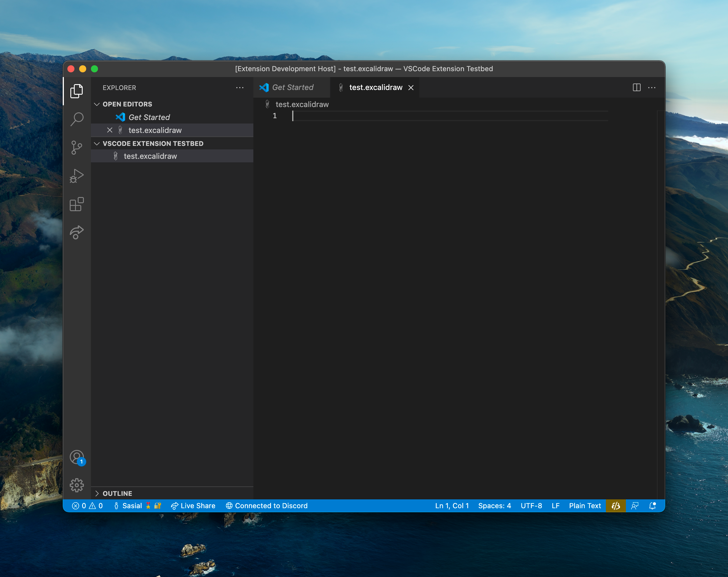This screenshot has height=577, width=728.
Task: Click the Split Editor Right icon
Action: 636,87
